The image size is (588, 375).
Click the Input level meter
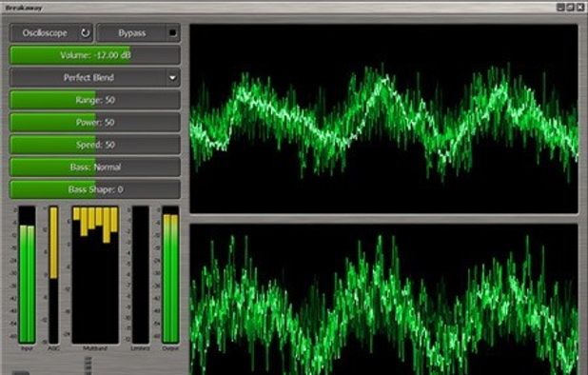point(27,274)
